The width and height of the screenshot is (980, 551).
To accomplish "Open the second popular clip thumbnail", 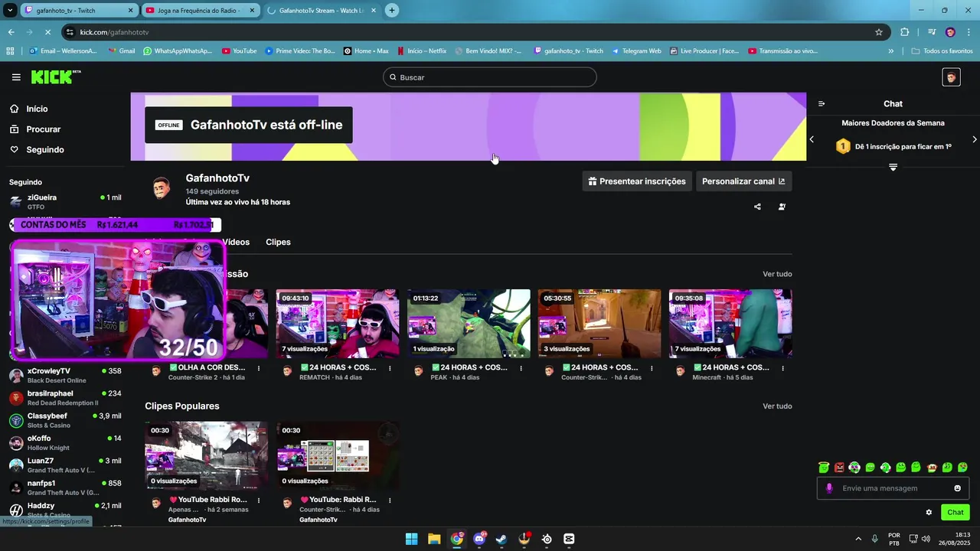I will click(x=338, y=456).
